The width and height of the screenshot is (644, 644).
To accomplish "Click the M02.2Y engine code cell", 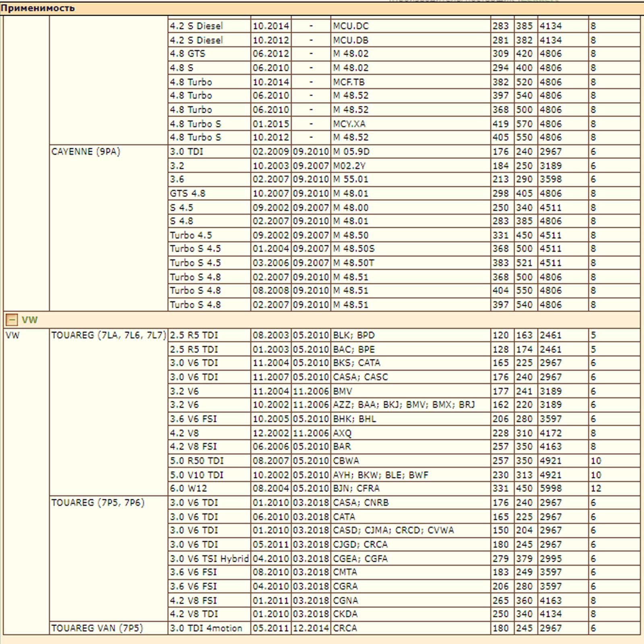I will pos(349,166).
